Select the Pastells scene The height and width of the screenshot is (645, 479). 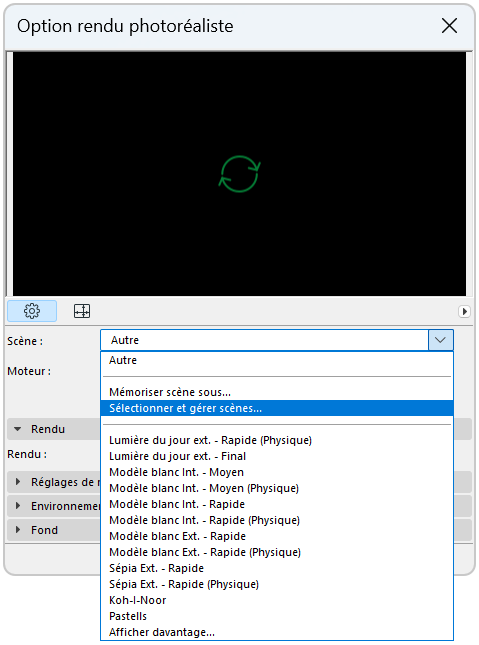(277, 617)
